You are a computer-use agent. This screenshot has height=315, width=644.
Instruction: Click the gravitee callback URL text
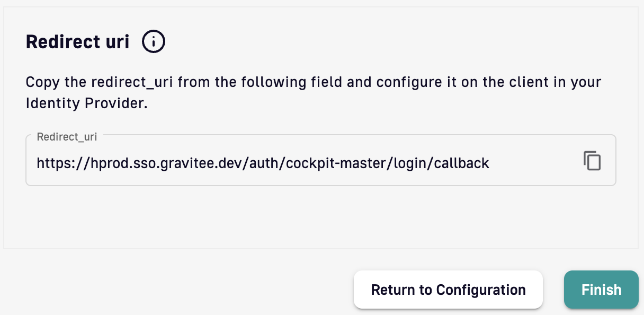pos(263,163)
